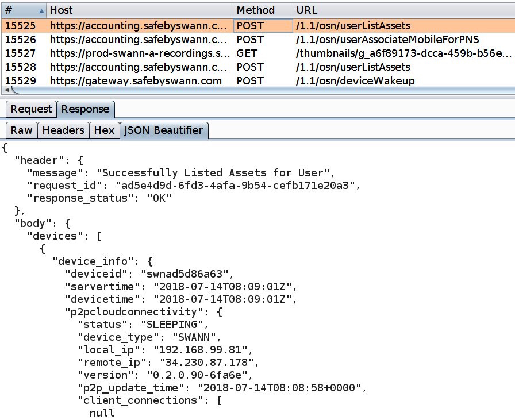The image size is (515, 420).
Task: Click the deviceid value swnad5d86a63
Action: point(185,274)
